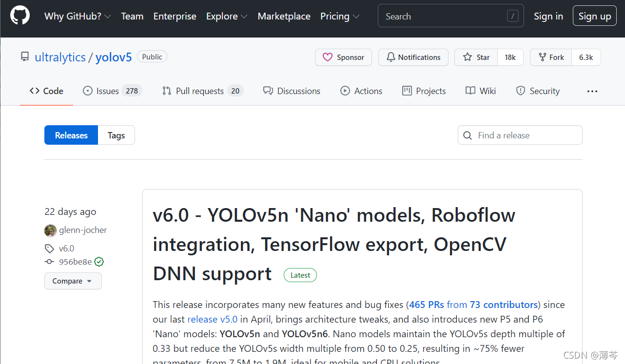This screenshot has height=364, width=625.
Task: Open commit 956be8e link
Action: point(76,262)
